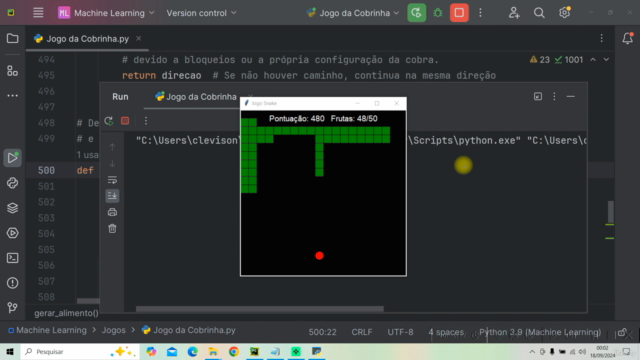Select the Jogo da Cobrinha run tab
The image size is (640, 360).
coord(196,97)
